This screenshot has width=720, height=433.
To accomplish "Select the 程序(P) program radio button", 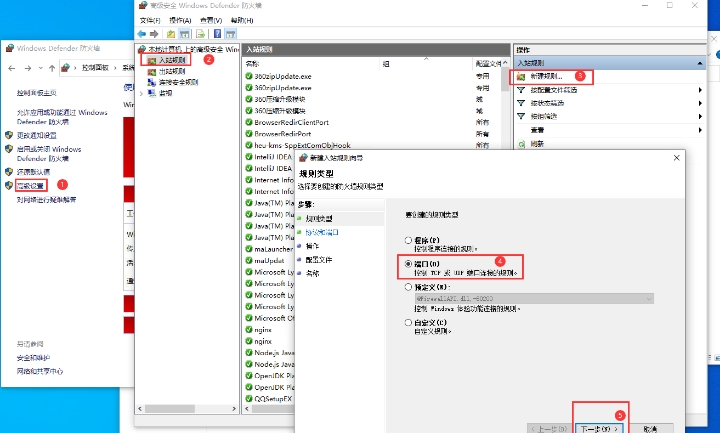I will point(408,240).
